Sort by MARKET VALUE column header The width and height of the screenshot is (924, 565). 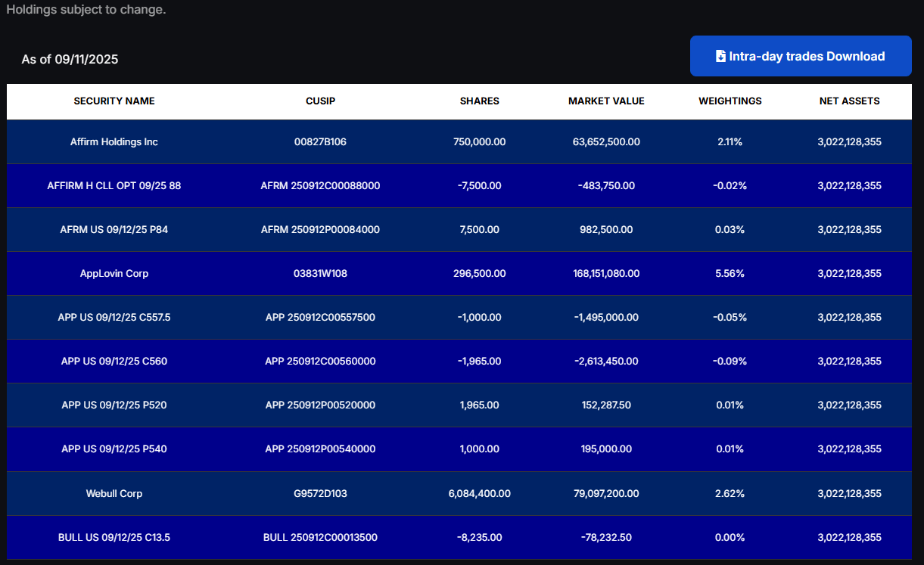coord(606,101)
